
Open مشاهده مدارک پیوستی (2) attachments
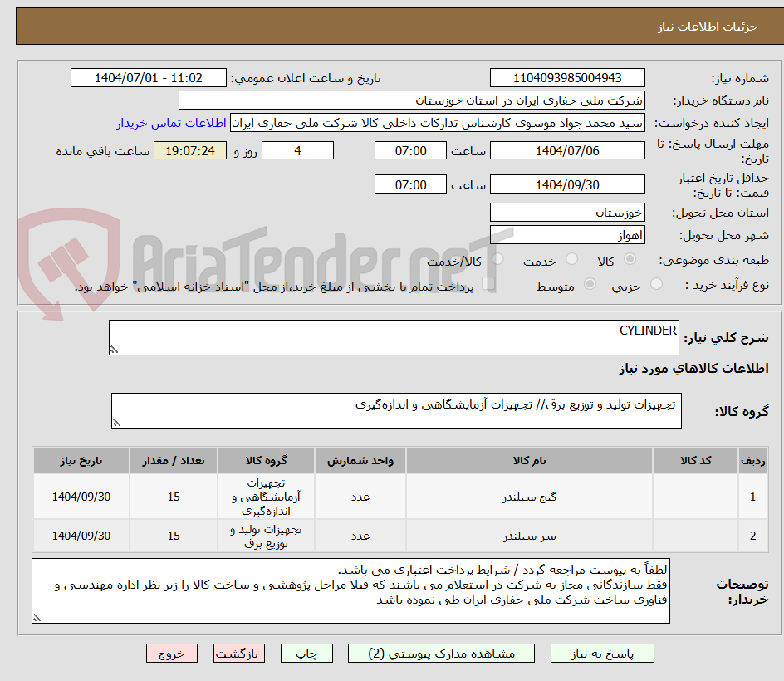pos(441,654)
